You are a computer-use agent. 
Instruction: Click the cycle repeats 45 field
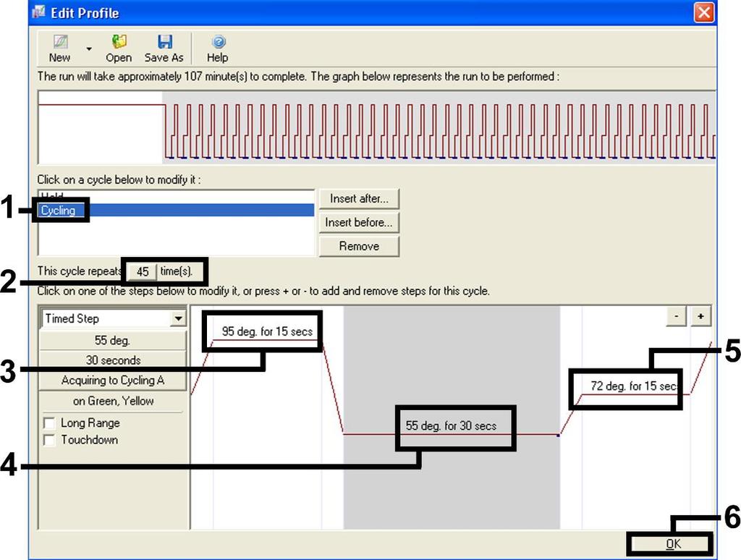click(x=143, y=272)
